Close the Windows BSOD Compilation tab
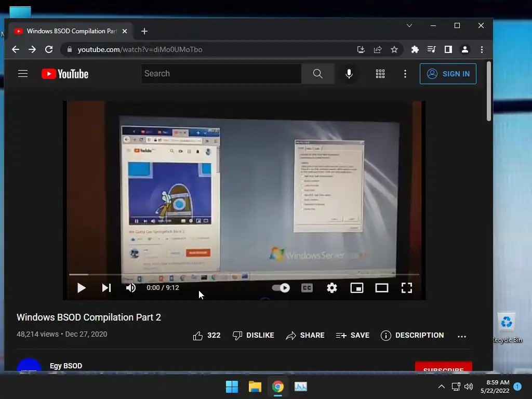The height and width of the screenshot is (399, 532). 125,31
